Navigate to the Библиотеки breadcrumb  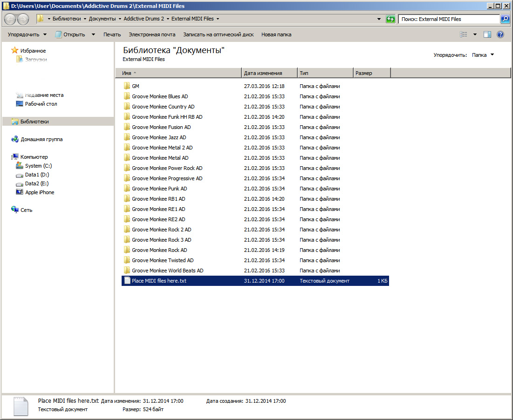[67, 19]
